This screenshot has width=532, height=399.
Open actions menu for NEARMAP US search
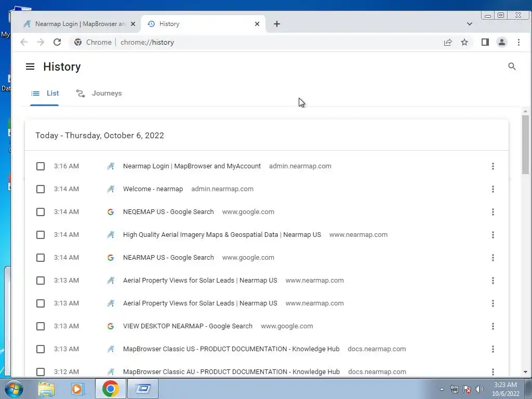tap(493, 258)
